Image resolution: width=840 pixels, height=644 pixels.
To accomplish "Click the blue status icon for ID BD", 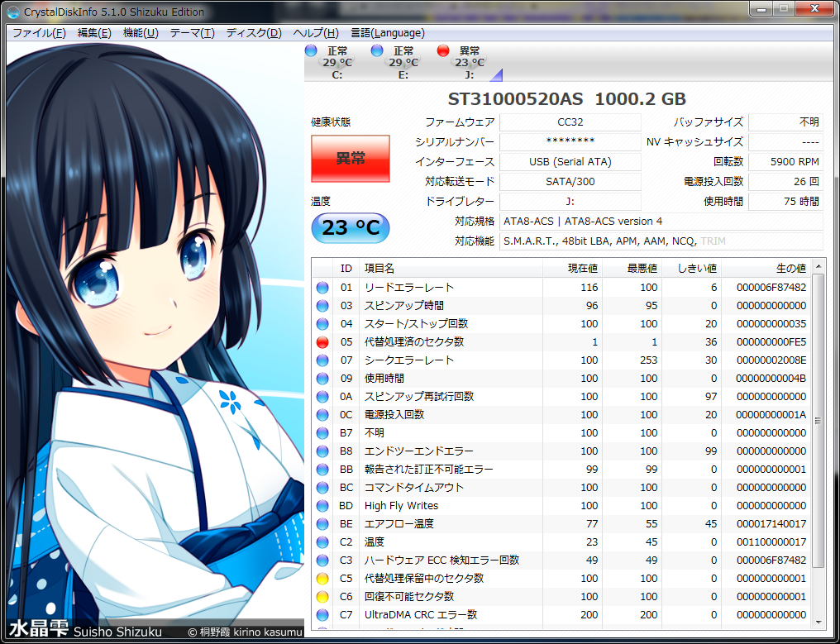I will click(x=322, y=506).
